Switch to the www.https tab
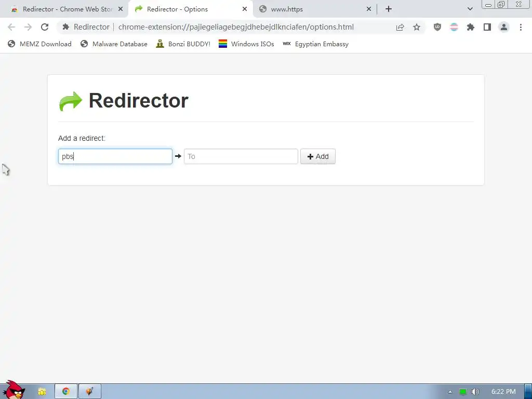The height and width of the screenshot is (399, 532). click(x=314, y=9)
